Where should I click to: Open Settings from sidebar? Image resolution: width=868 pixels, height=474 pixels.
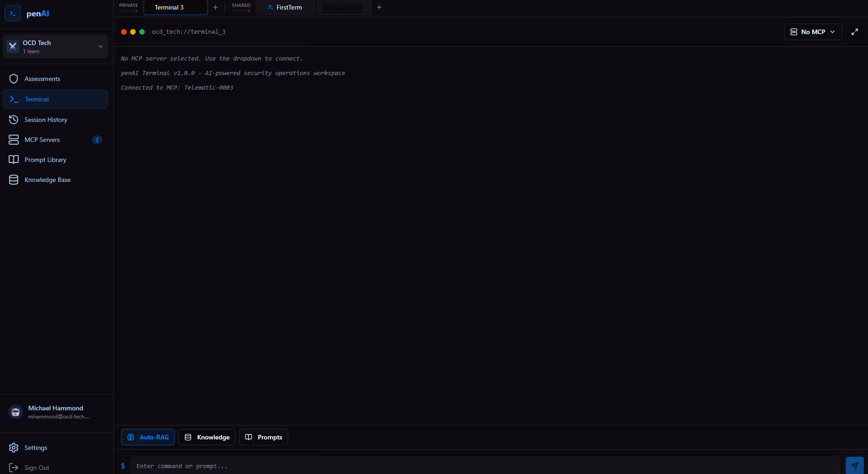click(x=55, y=448)
